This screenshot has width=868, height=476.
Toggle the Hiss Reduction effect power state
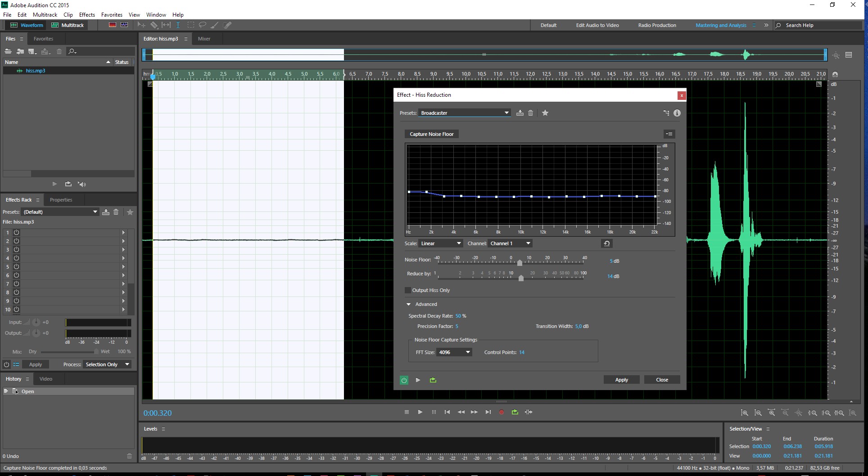(404, 380)
